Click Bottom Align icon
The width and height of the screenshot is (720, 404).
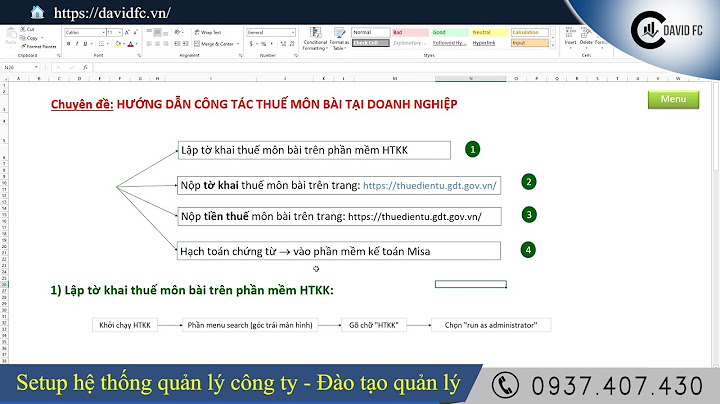point(166,32)
